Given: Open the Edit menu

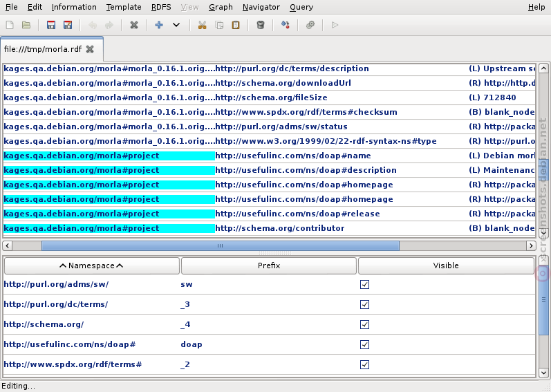Looking at the screenshot, I should click(35, 7).
